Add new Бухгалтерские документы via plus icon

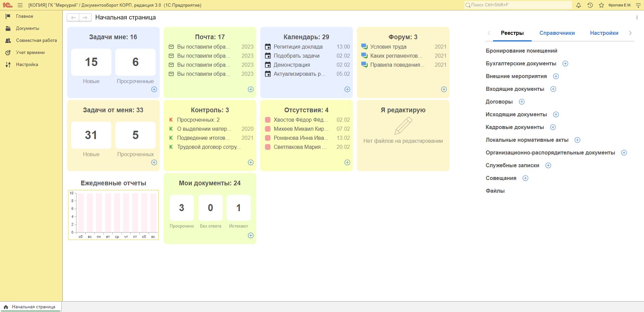[565, 64]
